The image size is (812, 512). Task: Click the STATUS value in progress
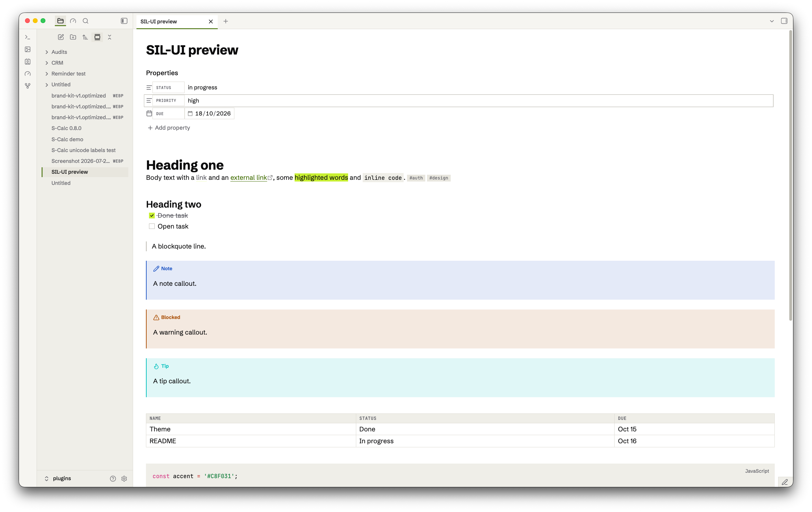[x=202, y=87]
